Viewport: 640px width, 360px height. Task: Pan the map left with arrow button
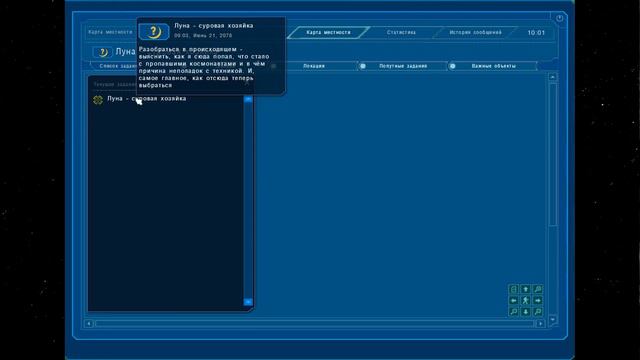pos(513,300)
